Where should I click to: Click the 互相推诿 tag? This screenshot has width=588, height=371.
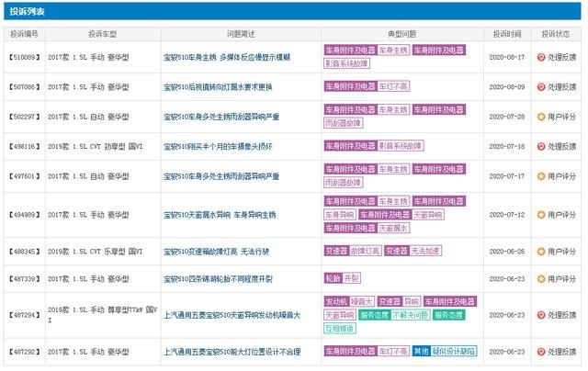pyautogui.click(x=340, y=329)
